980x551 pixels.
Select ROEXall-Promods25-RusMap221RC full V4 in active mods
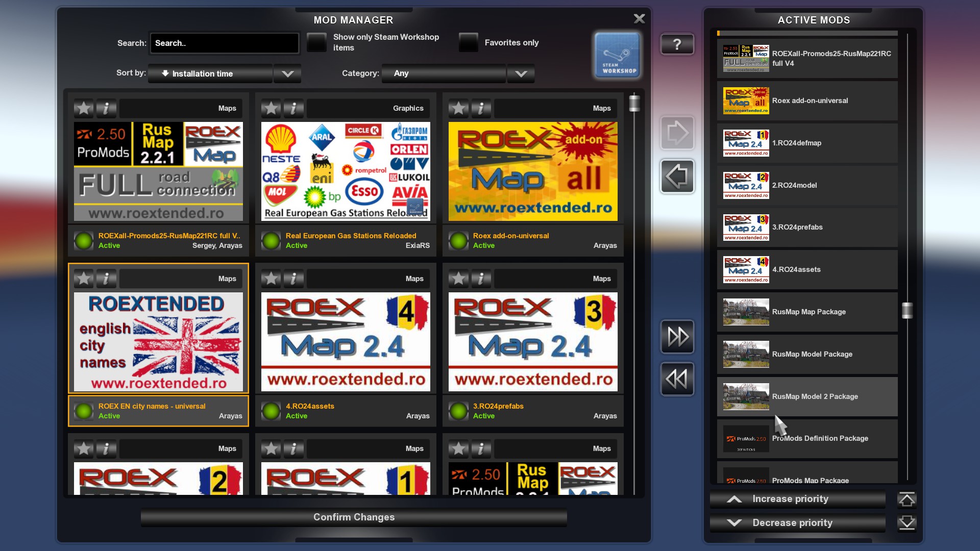(807, 59)
